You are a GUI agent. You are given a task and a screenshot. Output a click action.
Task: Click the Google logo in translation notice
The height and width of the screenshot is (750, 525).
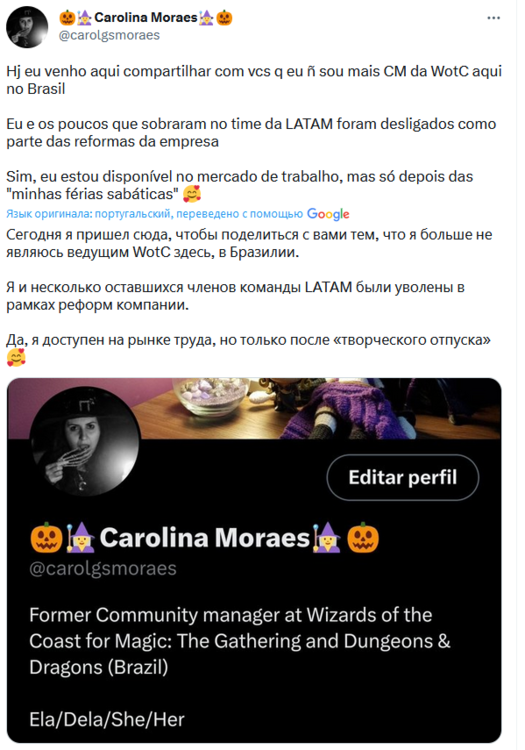328,214
